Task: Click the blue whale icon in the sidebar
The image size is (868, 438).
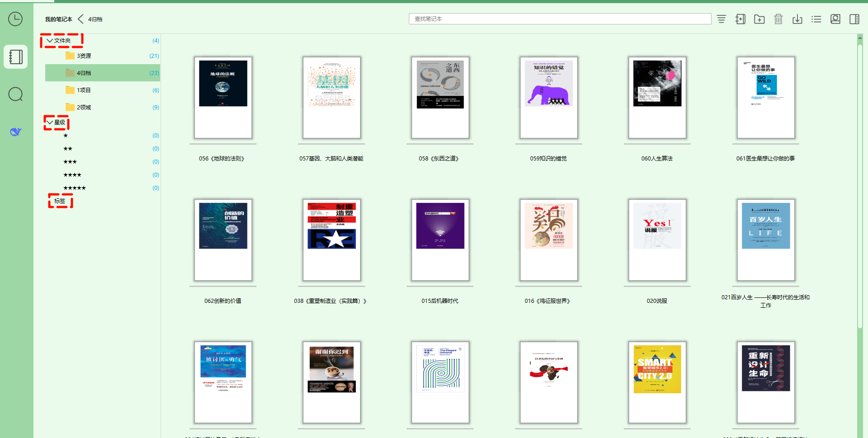Action: pyautogui.click(x=15, y=132)
